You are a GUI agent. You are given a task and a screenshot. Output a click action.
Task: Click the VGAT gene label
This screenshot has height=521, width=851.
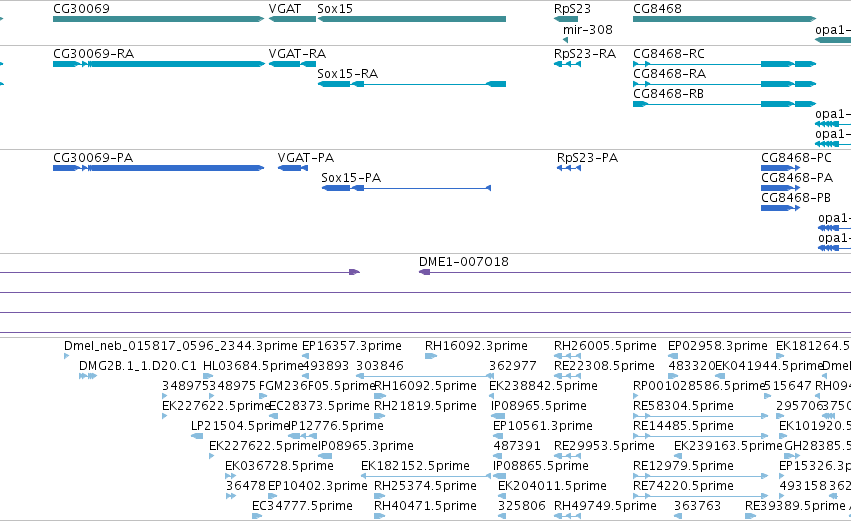285,9
